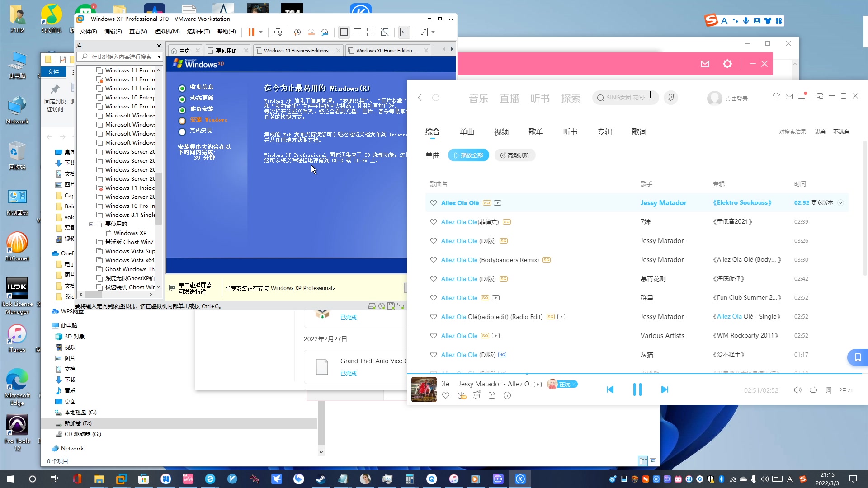This screenshot has height=488, width=868.
Task: Adjust volume via the speaker icon
Action: tap(797, 390)
